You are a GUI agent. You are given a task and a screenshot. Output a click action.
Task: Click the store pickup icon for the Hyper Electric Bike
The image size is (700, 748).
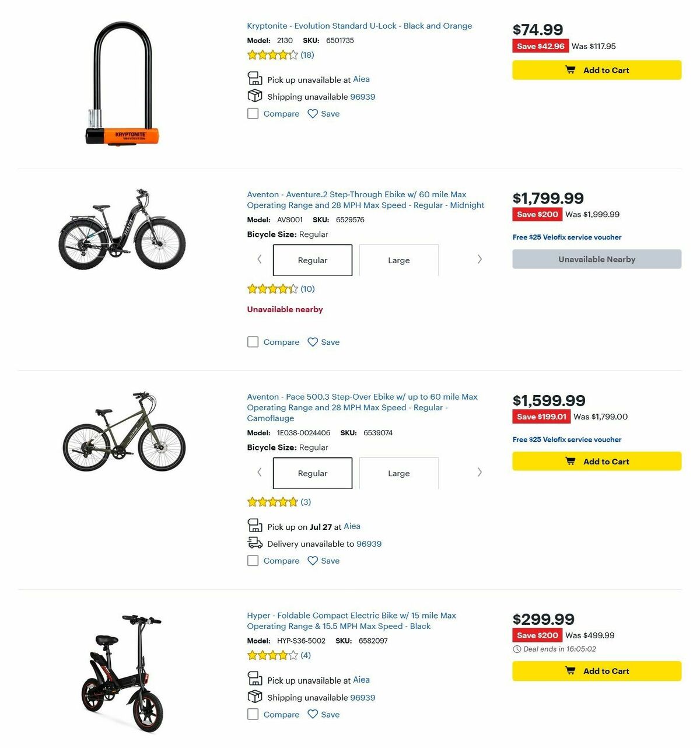coord(255,679)
